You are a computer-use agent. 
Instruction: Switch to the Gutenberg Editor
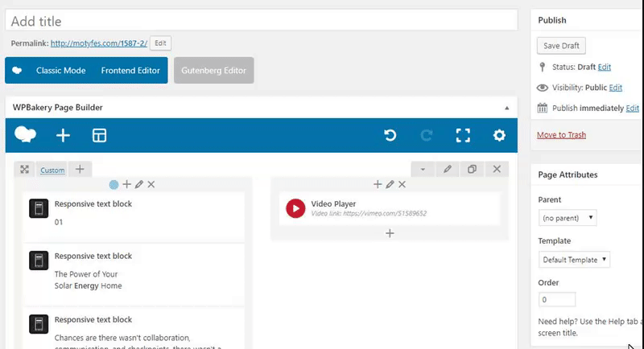213,71
